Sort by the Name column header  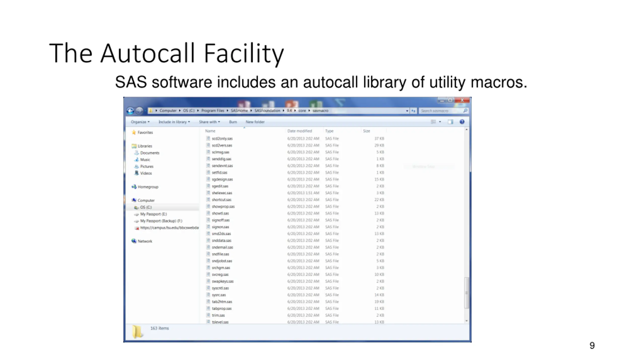pyautogui.click(x=210, y=131)
